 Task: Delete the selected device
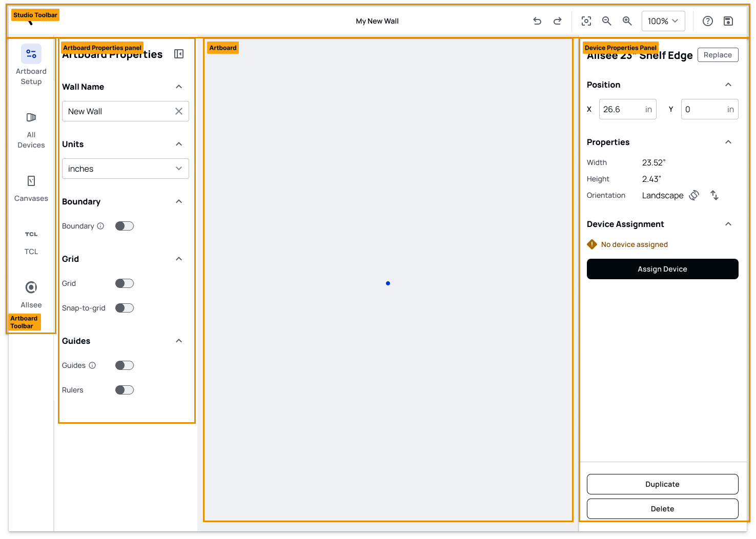pos(663,509)
